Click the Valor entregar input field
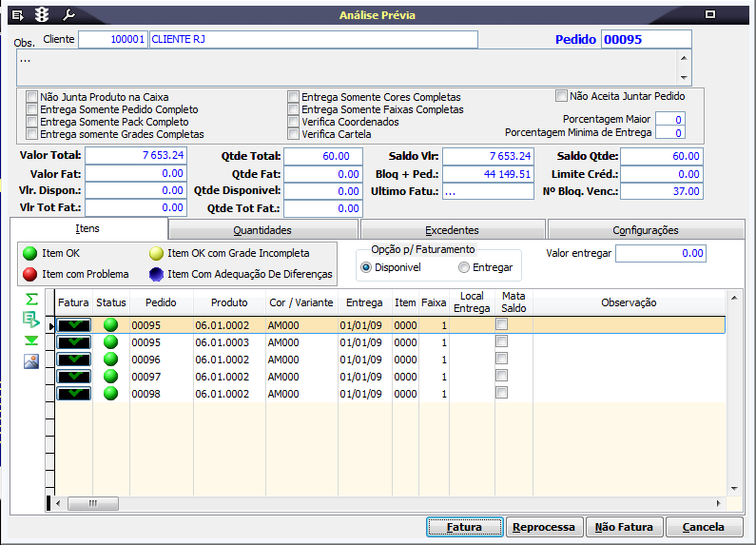 pyautogui.click(x=660, y=254)
